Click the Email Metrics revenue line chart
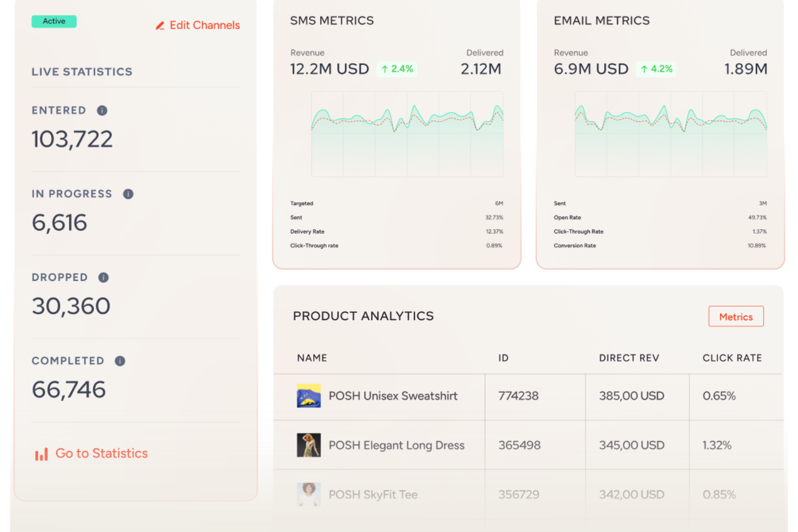Image resolution: width=798 pixels, height=532 pixels. pyautogui.click(x=671, y=134)
